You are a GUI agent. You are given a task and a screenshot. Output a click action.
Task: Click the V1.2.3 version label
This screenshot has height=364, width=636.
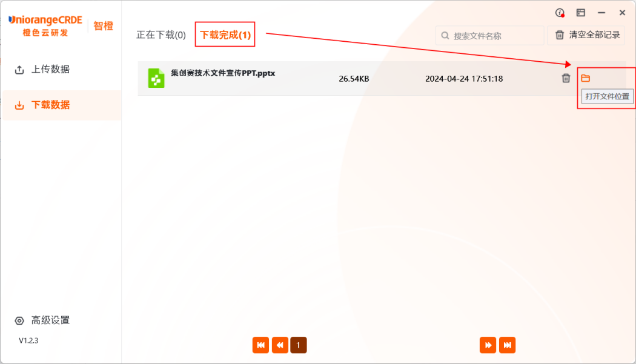(28, 340)
